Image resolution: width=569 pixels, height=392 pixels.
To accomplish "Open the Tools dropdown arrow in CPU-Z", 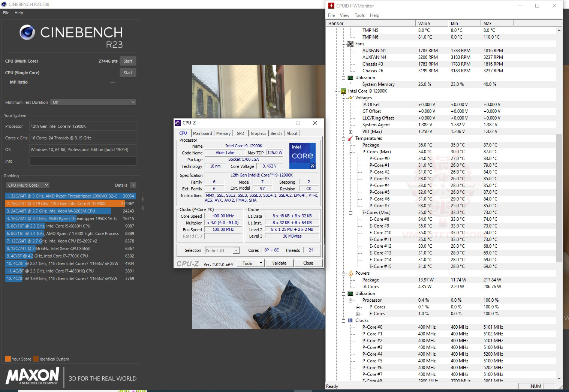I will click(261, 263).
